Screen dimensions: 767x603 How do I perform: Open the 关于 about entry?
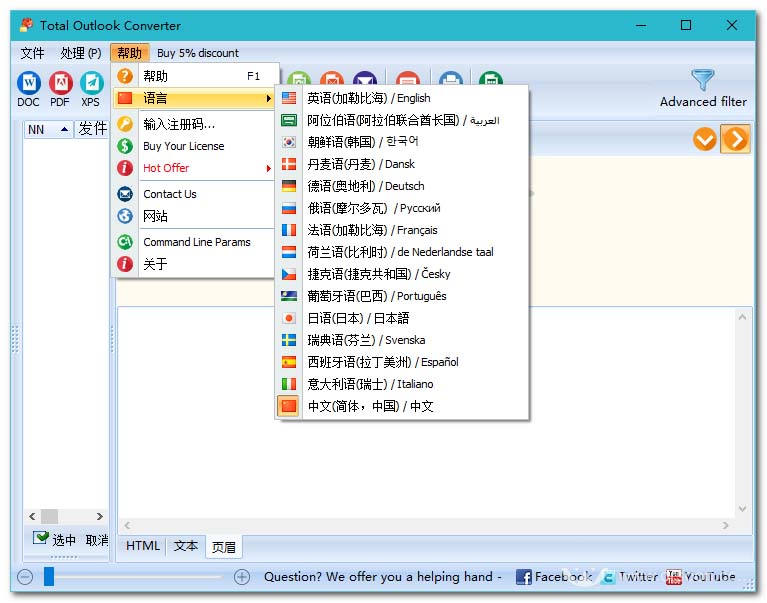coord(195,264)
